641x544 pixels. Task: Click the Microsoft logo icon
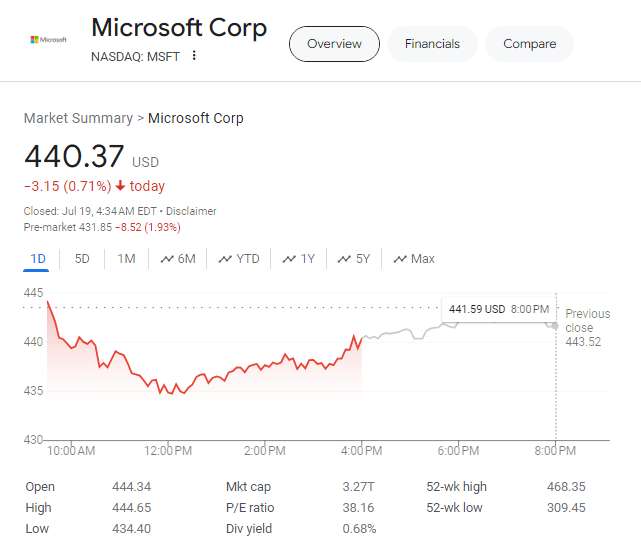49,39
